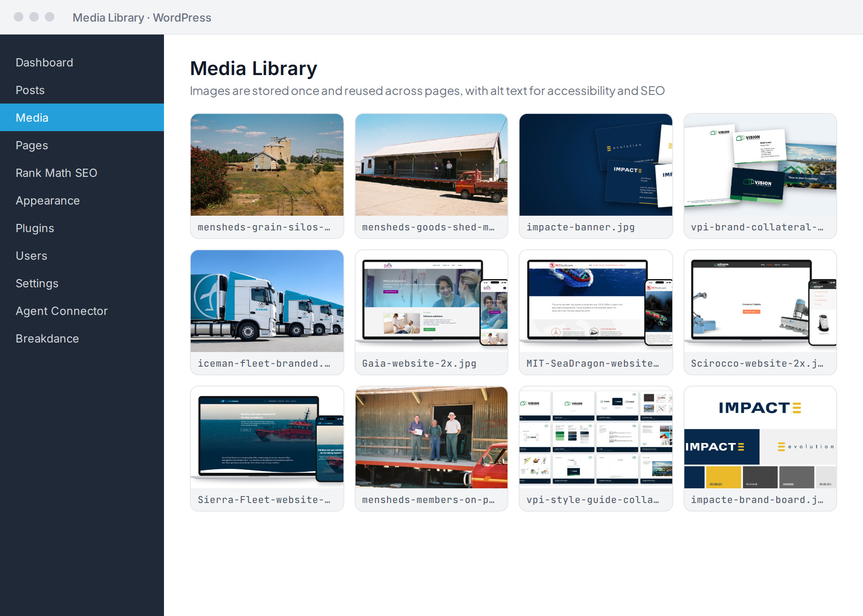Select the mensheds grain silos thumbnail
This screenshot has height=616, width=863.
[267, 165]
